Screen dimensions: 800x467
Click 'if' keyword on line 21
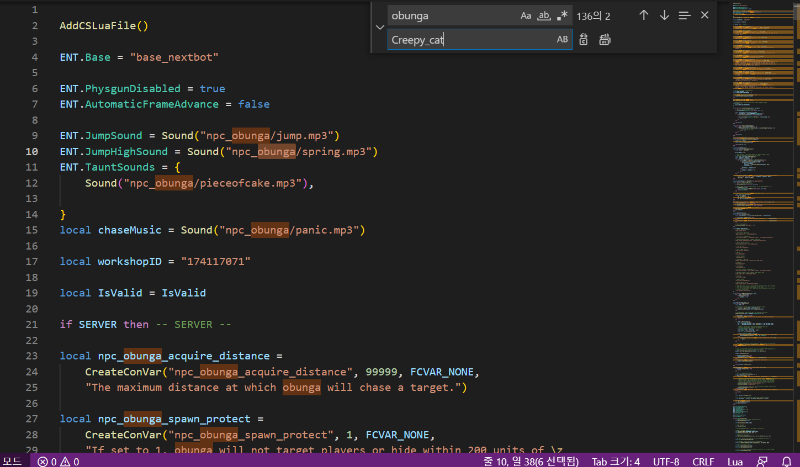coord(66,325)
